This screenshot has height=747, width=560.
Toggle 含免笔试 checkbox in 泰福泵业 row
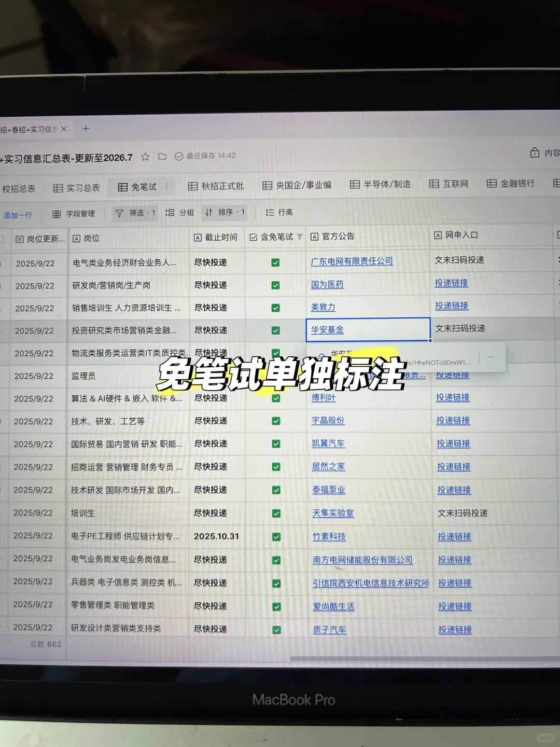276,490
